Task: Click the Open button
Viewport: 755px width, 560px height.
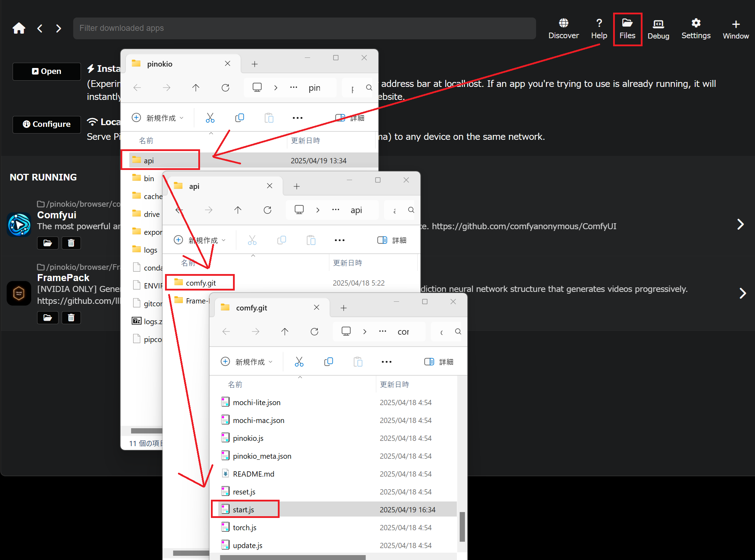Action: pos(47,71)
